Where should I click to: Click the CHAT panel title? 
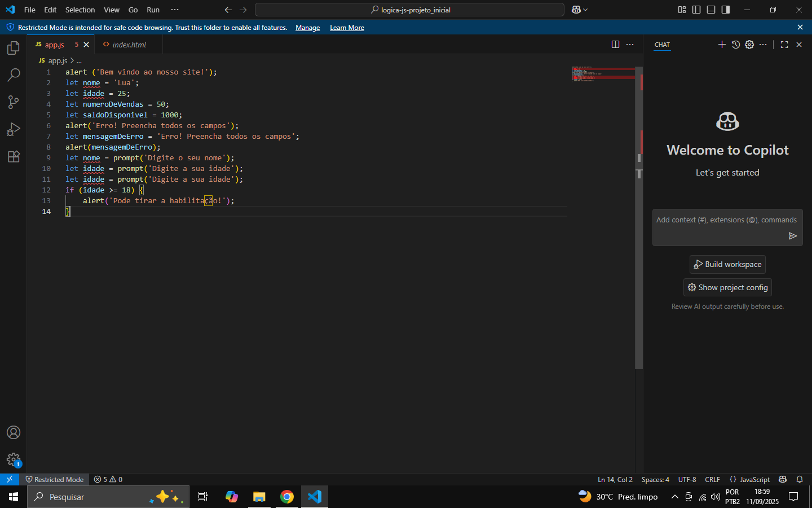coord(662,45)
